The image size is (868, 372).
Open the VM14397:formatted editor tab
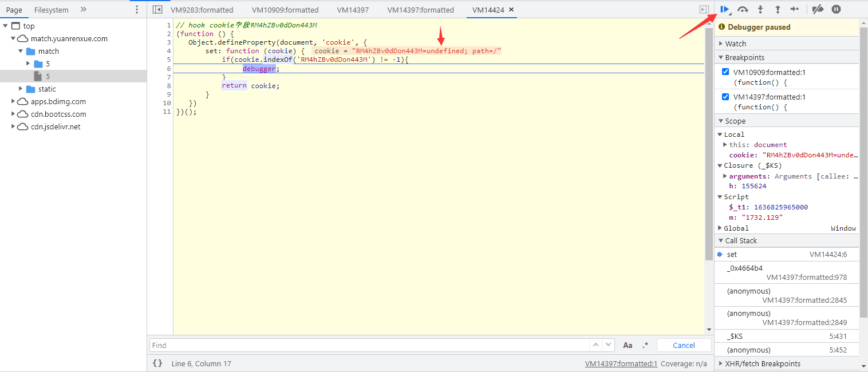(420, 10)
